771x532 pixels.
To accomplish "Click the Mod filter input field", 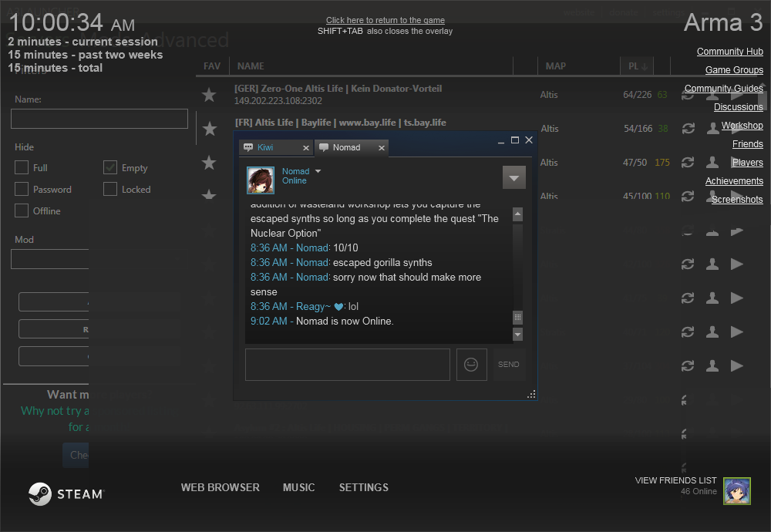I will point(49,259).
